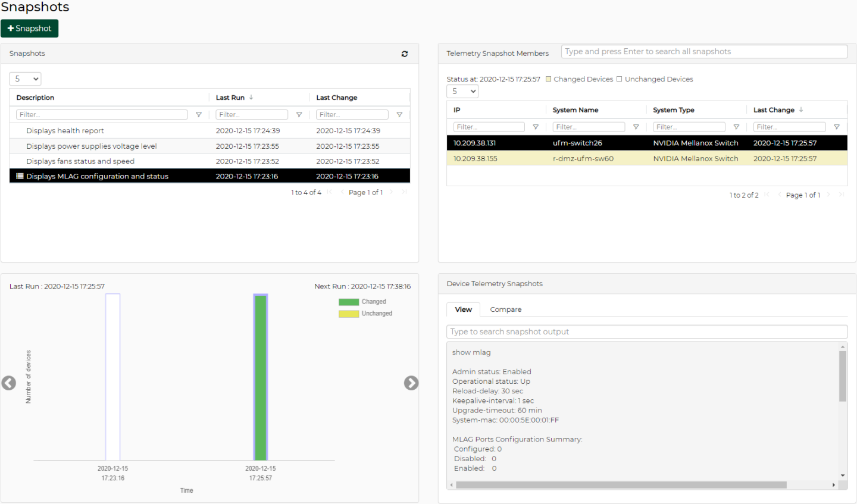Viewport: 857px width, 504px height.
Task: Click the filter icon for System Type column
Action: pyautogui.click(x=736, y=127)
